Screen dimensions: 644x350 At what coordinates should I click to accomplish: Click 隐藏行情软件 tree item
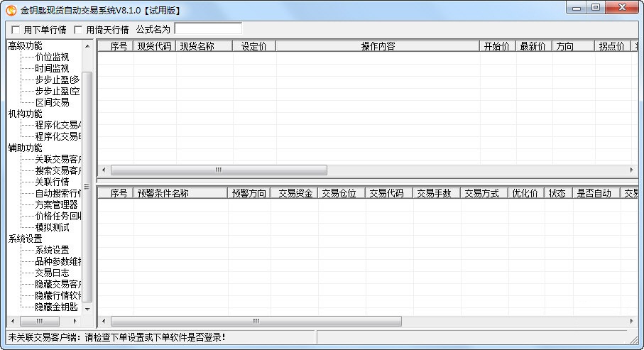pos(58,295)
